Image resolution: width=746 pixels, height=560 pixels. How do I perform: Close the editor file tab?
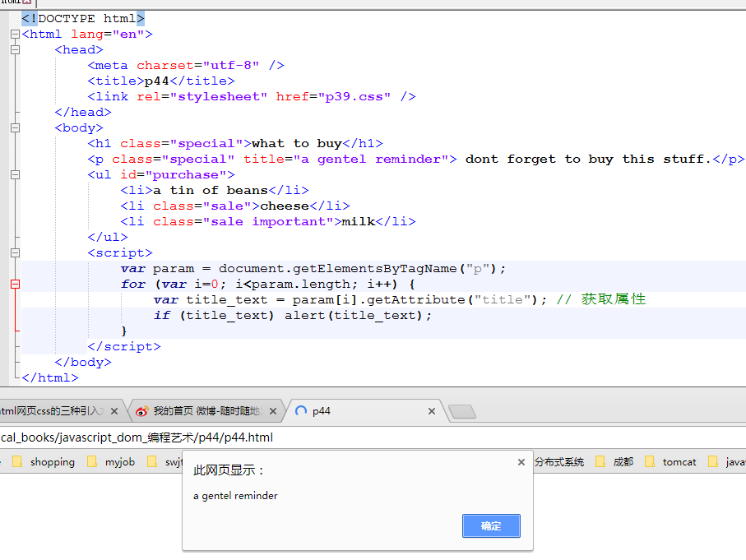tap(26, 2)
